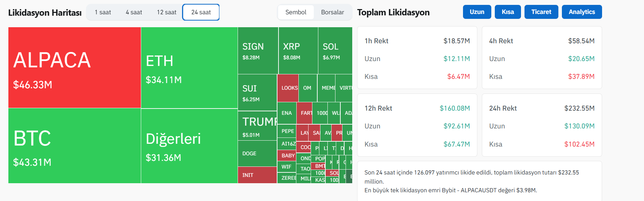Open the Analytics button
The height and width of the screenshot is (201, 644).
coord(582,12)
